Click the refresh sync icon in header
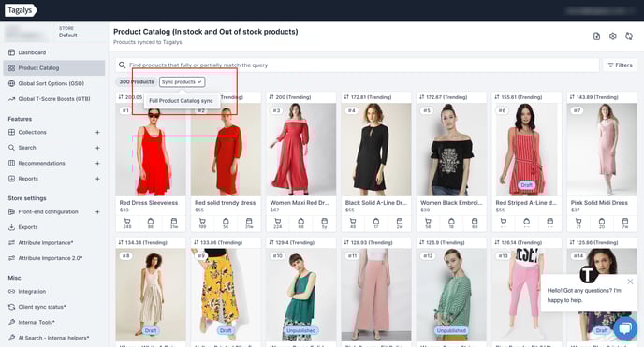This screenshot has height=347, width=644. click(629, 36)
